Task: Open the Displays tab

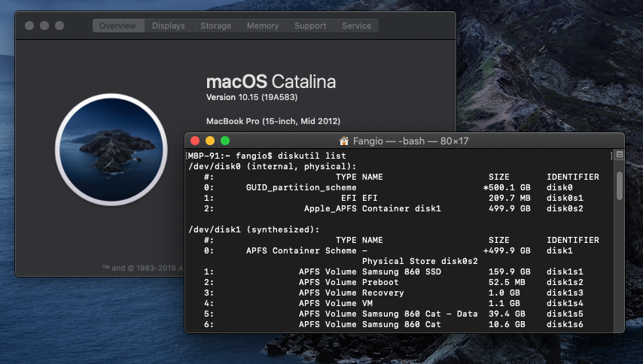Action: click(x=168, y=26)
